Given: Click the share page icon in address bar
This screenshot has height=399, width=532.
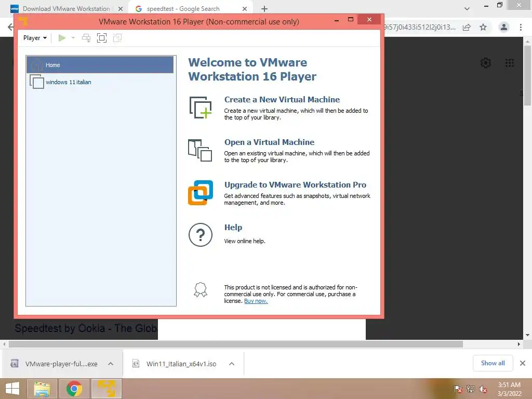Looking at the screenshot, I should click(467, 27).
